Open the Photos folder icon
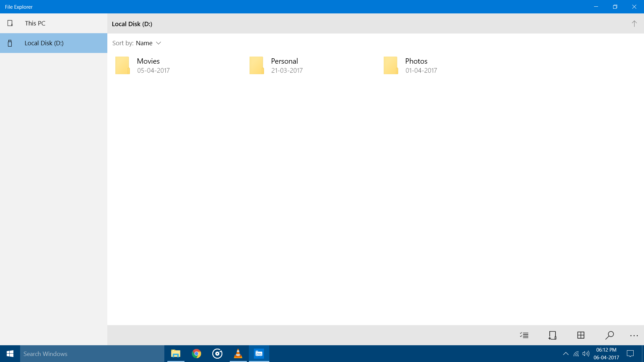The image size is (644, 362). pos(391,65)
